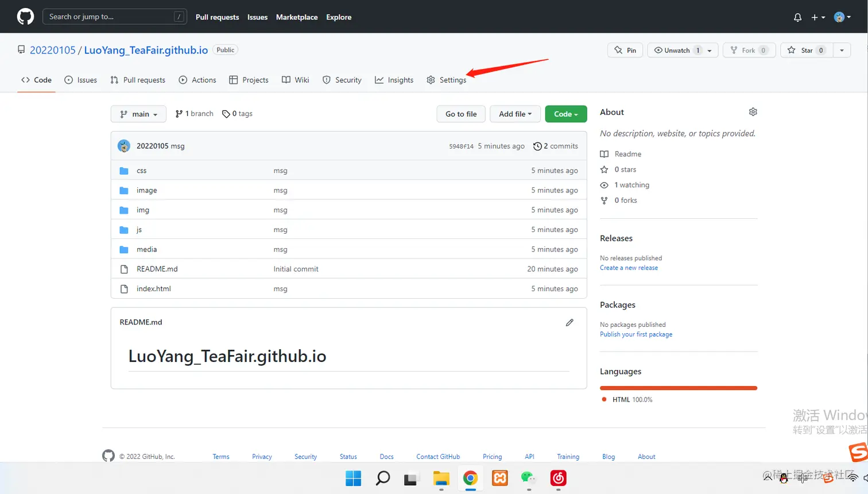Click the Search or jump to field
The width and height of the screenshot is (868, 494).
pyautogui.click(x=114, y=17)
